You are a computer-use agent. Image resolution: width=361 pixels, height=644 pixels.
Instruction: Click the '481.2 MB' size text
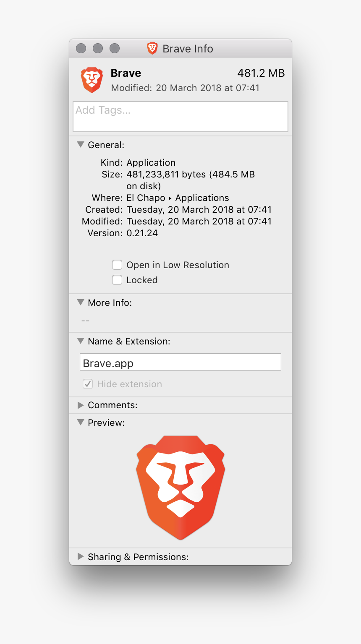tap(261, 73)
